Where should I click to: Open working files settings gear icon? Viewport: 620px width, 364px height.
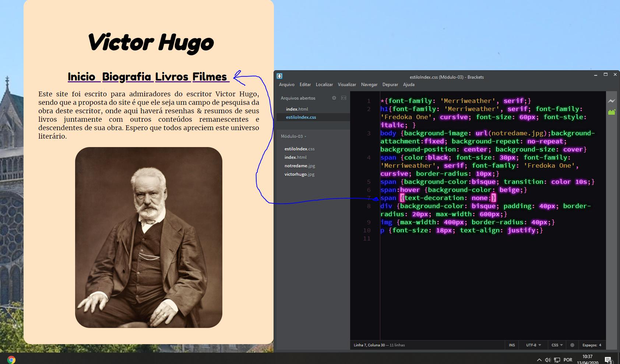334,98
